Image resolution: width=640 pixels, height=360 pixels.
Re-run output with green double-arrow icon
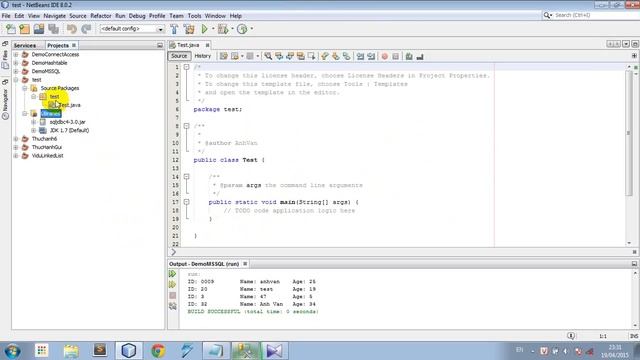pos(173,274)
